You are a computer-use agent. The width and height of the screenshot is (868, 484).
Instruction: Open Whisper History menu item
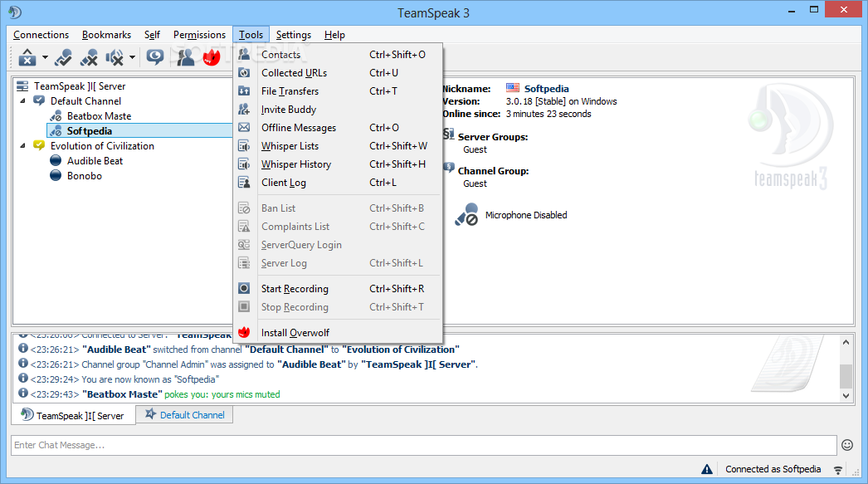(x=338, y=164)
